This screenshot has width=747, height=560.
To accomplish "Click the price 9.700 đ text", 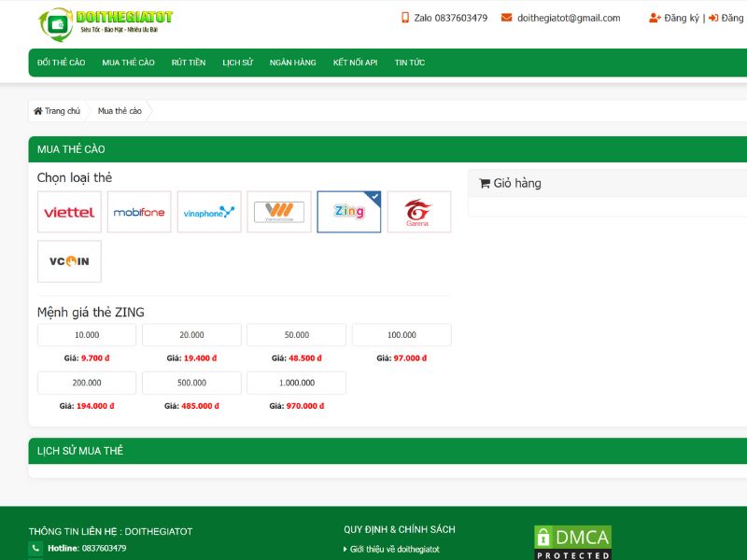I will pos(95,358).
